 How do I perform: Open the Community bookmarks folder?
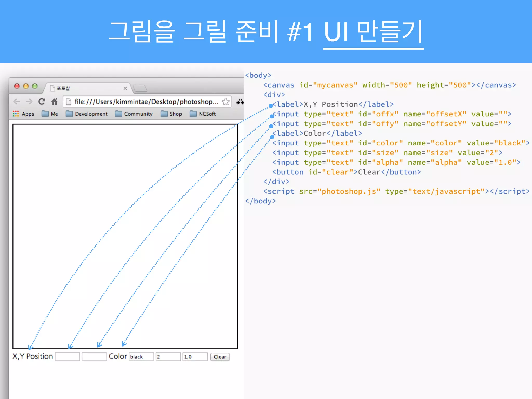click(x=134, y=114)
